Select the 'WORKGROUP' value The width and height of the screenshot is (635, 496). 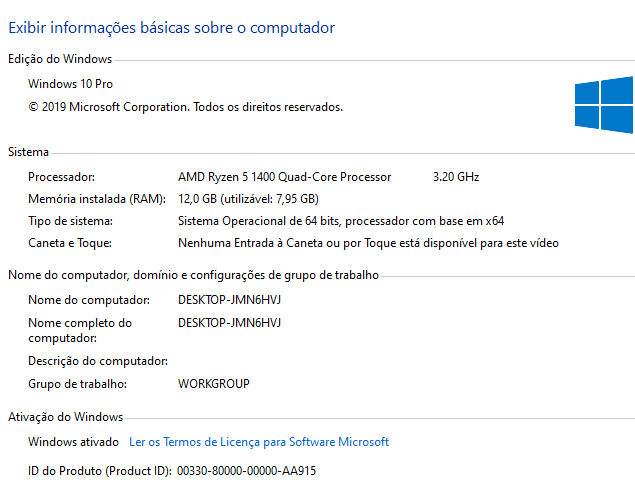[x=214, y=384]
